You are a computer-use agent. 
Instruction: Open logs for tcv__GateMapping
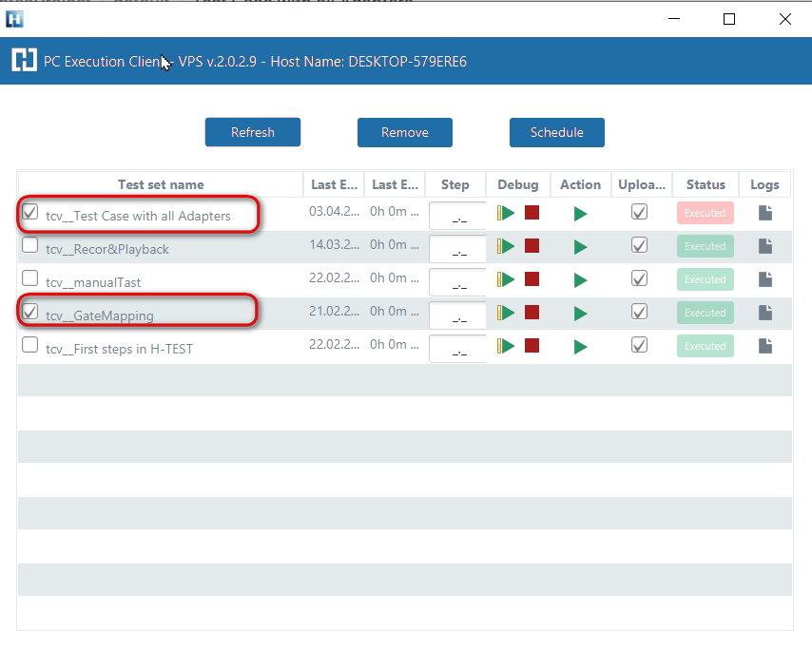coord(765,313)
